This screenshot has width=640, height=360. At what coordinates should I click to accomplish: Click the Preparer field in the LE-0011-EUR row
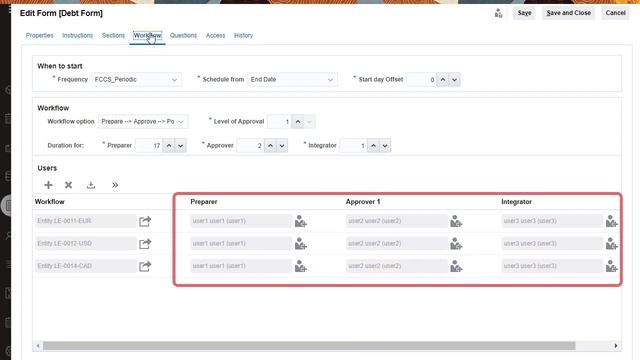[241, 221]
